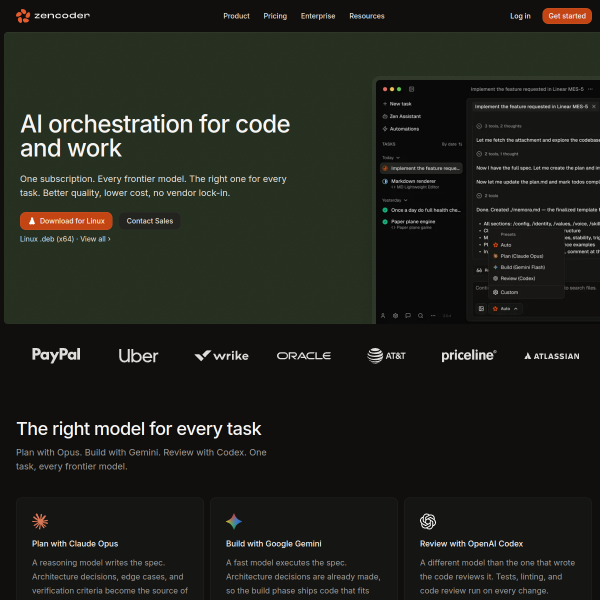
Task: Select the 'Once a day do full health' task
Action: 421,210
